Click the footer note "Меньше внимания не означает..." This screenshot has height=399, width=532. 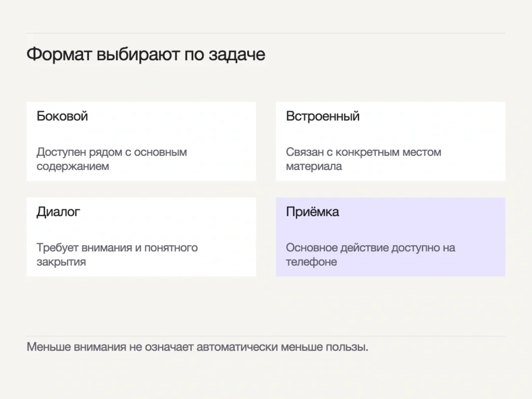pyautogui.click(x=197, y=347)
